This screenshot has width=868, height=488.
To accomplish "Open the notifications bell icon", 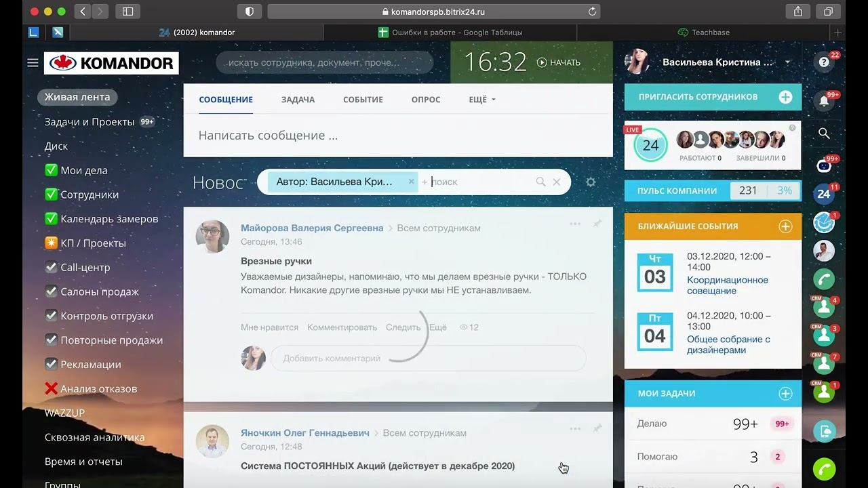I will coord(824,101).
